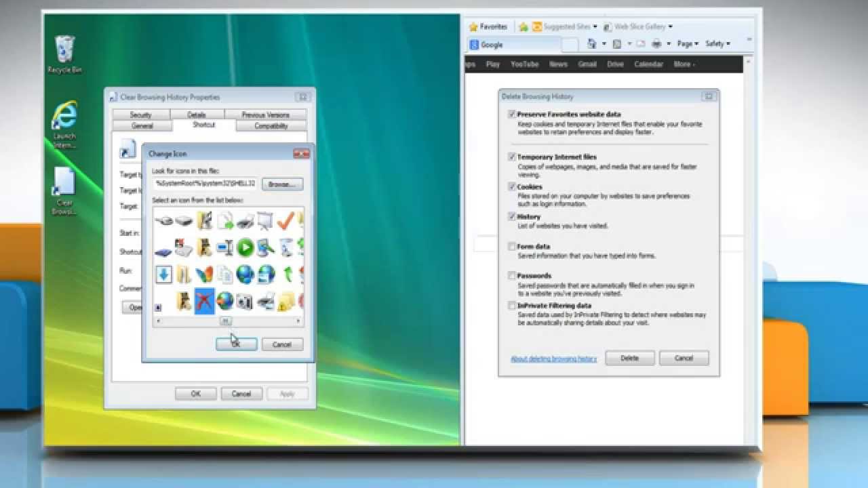868x488 pixels.
Task: Expand the Safety menu dropdown
Action: (x=717, y=44)
